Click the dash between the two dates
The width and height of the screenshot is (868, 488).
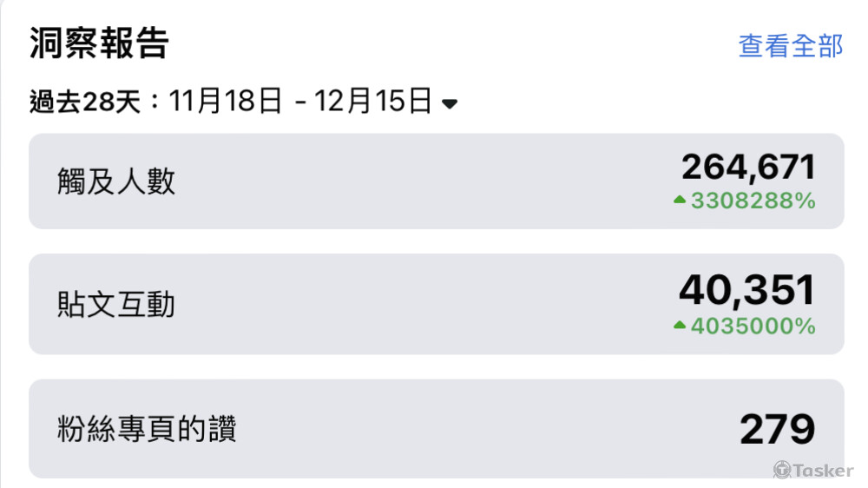pos(300,104)
